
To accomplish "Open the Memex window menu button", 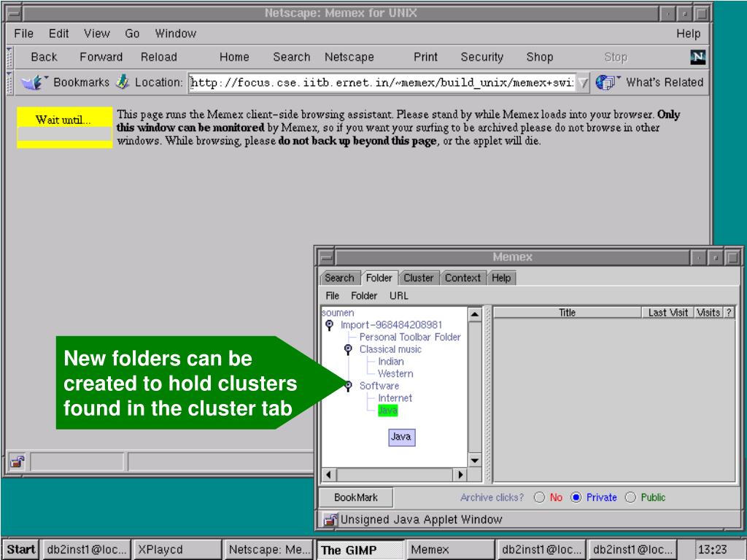I will 326,257.
